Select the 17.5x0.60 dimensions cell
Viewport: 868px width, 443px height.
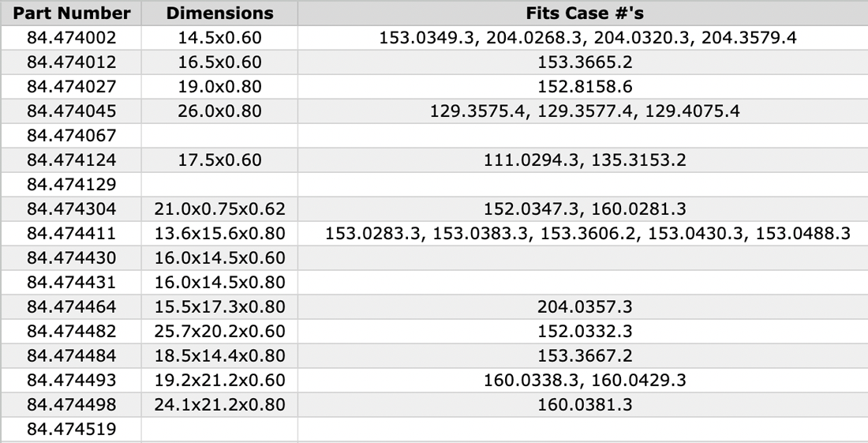point(219,160)
